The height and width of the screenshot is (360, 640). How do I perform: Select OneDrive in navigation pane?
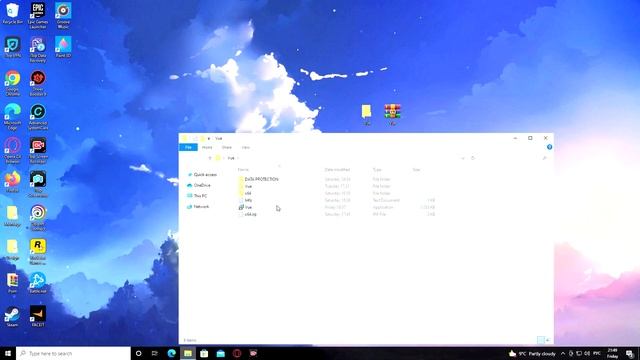pyautogui.click(x=199, y=185)
